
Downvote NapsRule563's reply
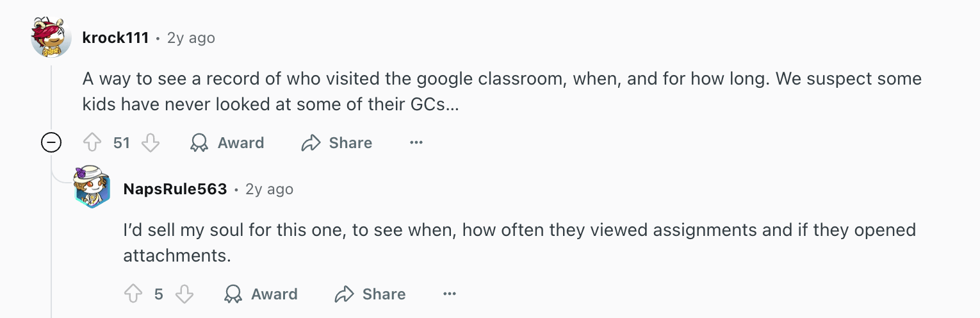pyautogui.click(x=184, y=294)
